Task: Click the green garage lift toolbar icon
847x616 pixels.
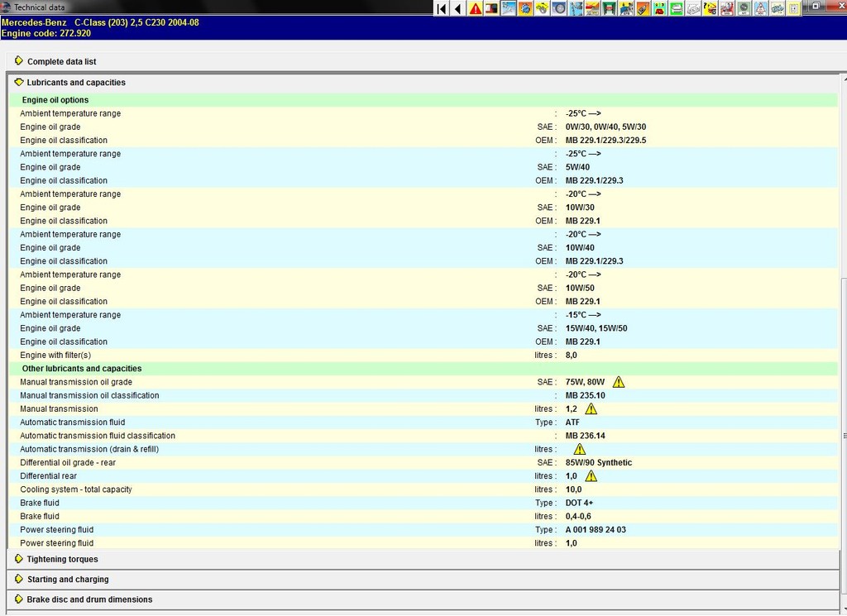Action: click(x=610, y=8)
